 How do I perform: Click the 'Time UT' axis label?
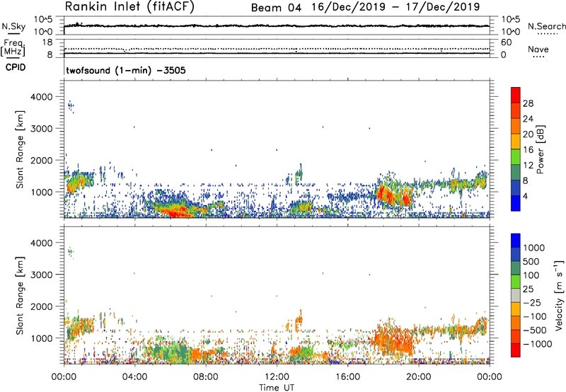277,388
